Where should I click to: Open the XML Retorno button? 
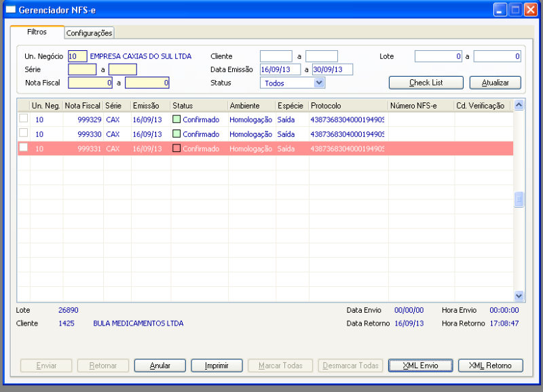(490, 366)
